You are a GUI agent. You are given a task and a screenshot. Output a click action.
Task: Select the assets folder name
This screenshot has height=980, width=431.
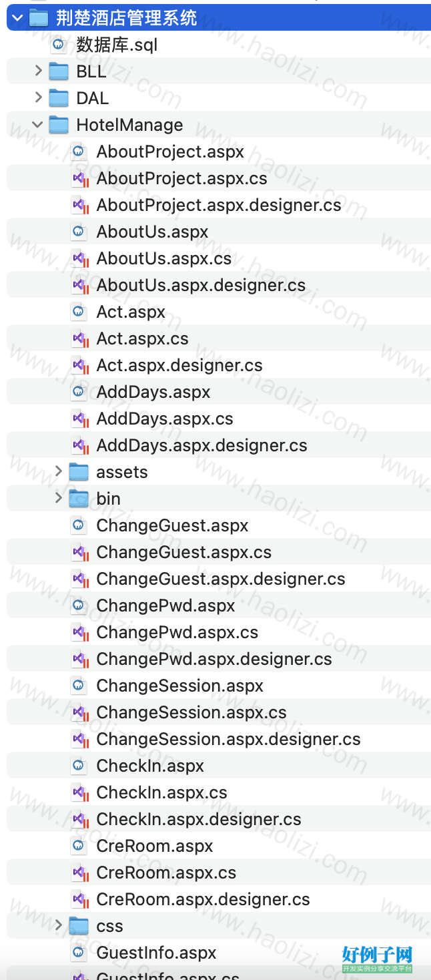point(122,472)
